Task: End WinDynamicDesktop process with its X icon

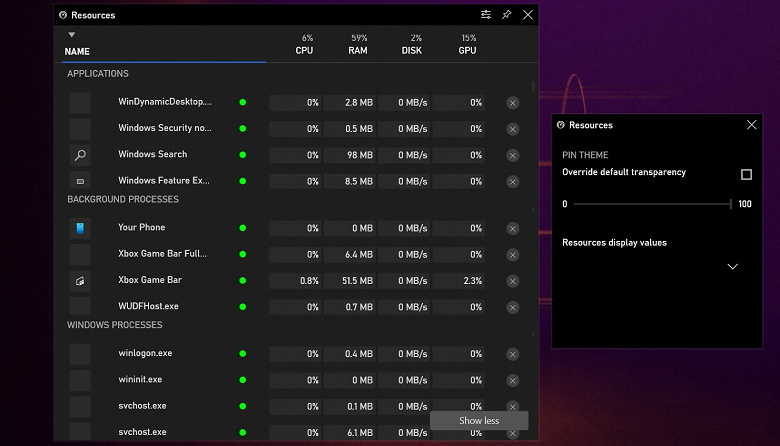Action: tap(513, 103)
